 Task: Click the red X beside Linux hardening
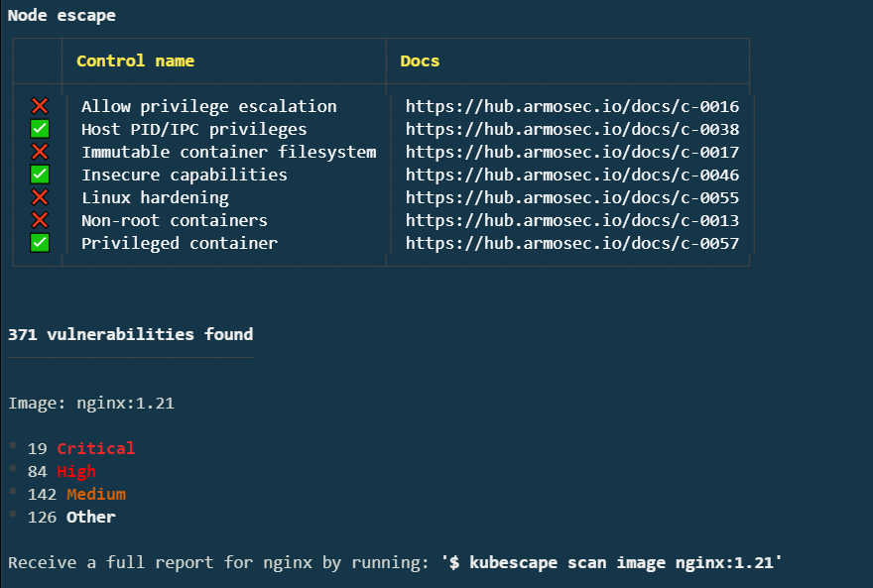[x=40, y=197]
